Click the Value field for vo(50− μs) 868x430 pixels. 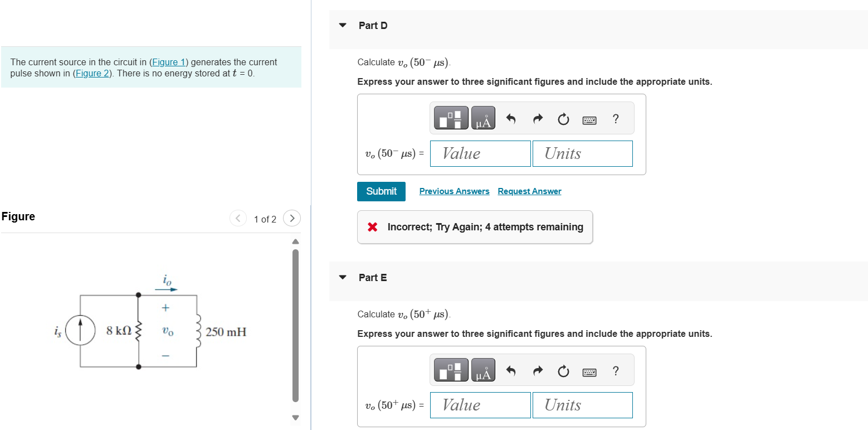(480, 153)
